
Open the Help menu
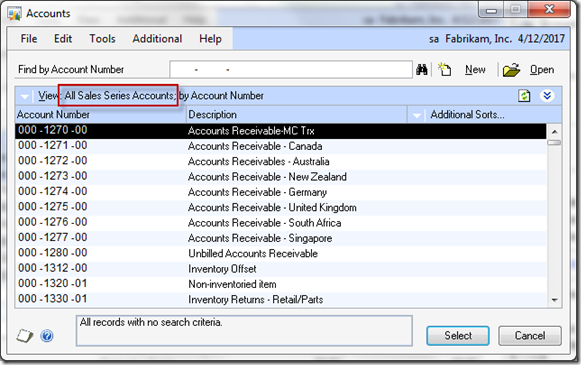210,39
